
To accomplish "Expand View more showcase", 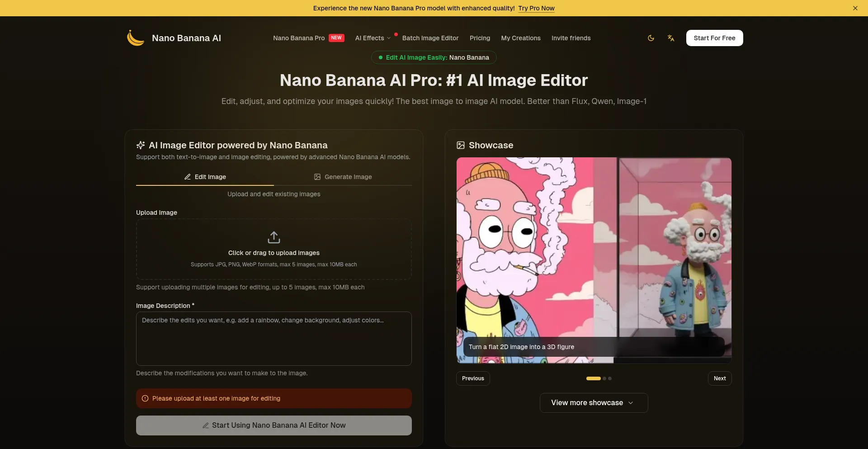I will 594,403.
